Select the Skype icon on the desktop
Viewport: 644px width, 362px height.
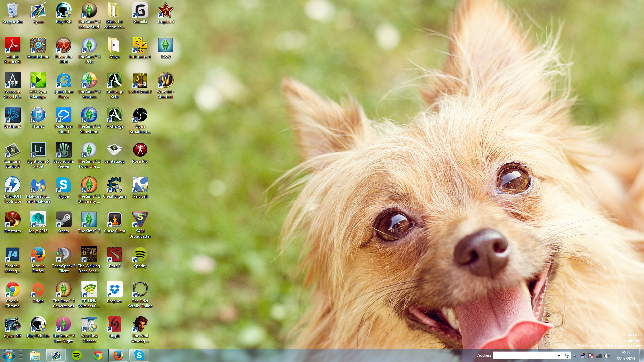[64, 188]
